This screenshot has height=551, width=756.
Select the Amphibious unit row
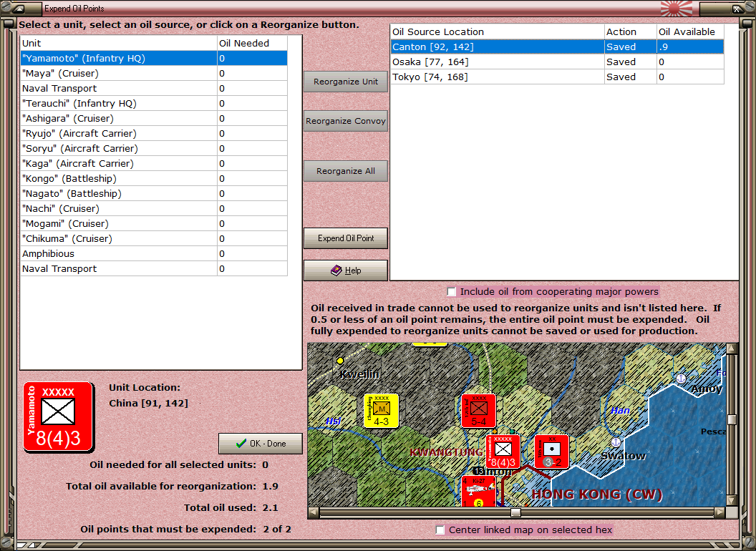pyautogui.click(x=154, y=253)
